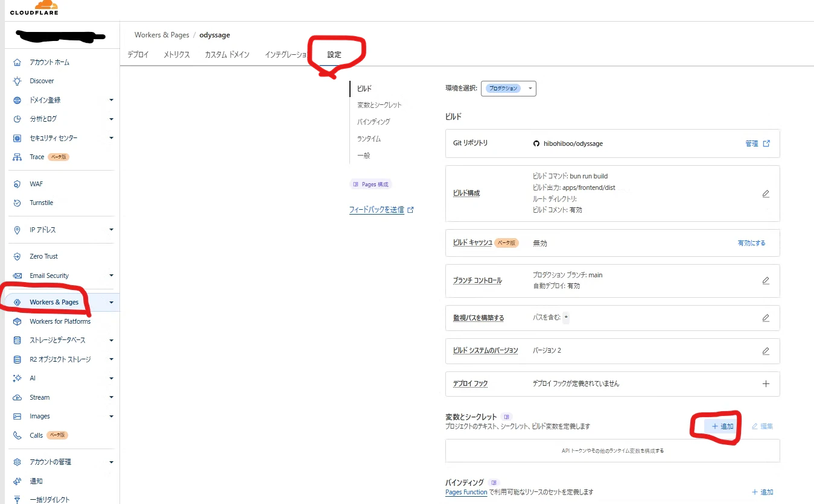Image resolution: width=814 pixels, height=504 pixels.
Task: Click the Turnstile icon
Action: (x=17, y=203)
